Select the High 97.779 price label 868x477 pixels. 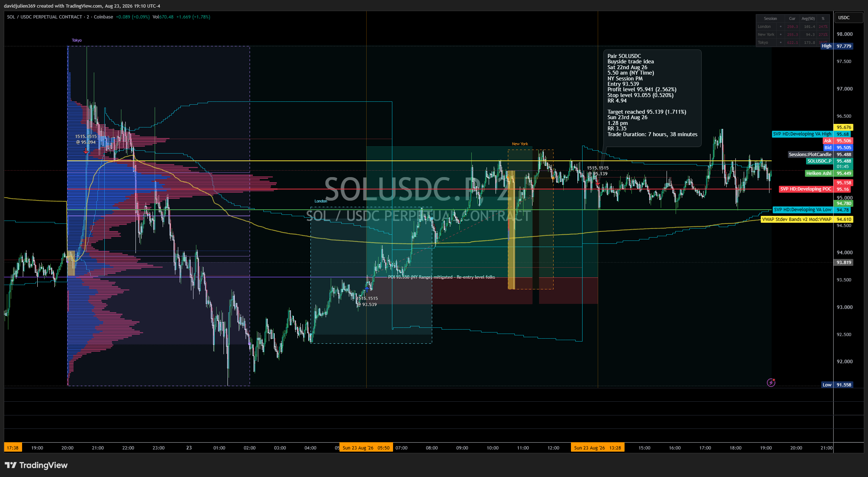point(837,46)
